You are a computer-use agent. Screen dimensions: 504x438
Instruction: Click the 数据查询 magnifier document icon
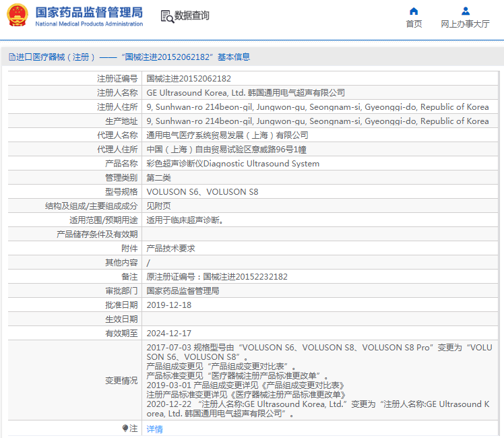pyautogui.click(x=167, y=16)
